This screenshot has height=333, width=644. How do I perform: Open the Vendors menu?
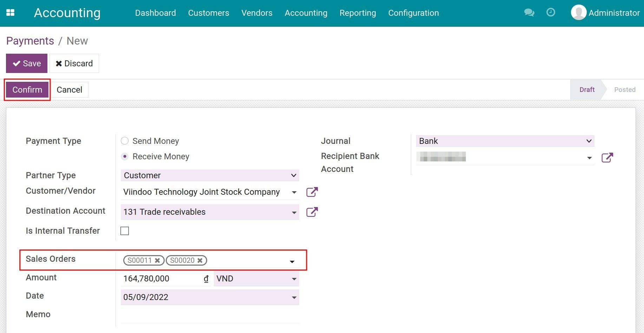[257, 13]
